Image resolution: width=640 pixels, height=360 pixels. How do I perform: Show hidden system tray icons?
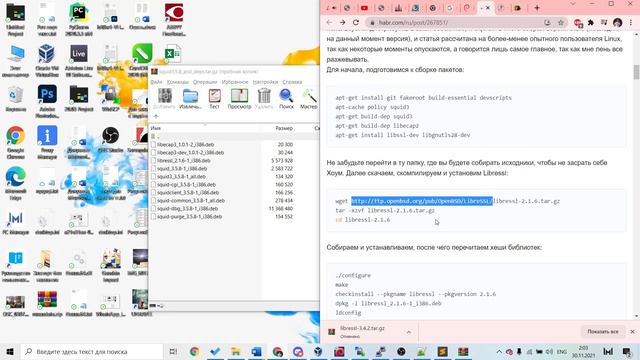[x=499, y=351]
